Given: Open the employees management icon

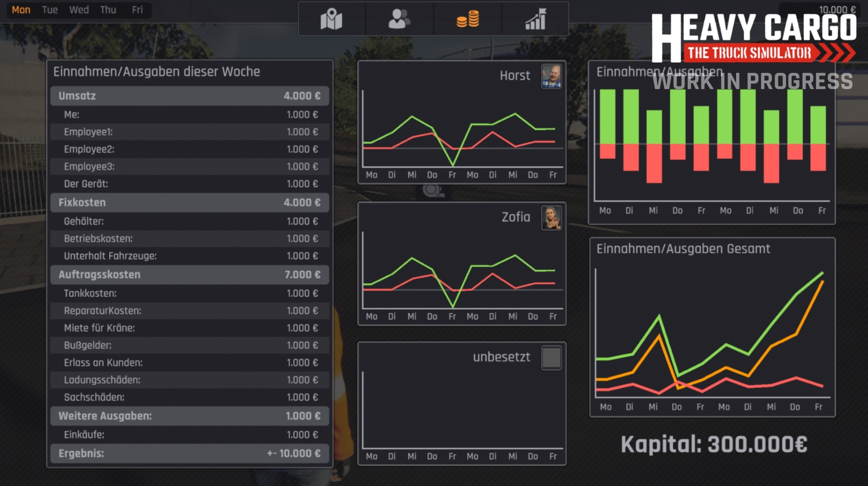Looking at the screenshot, I should (399, 19).
